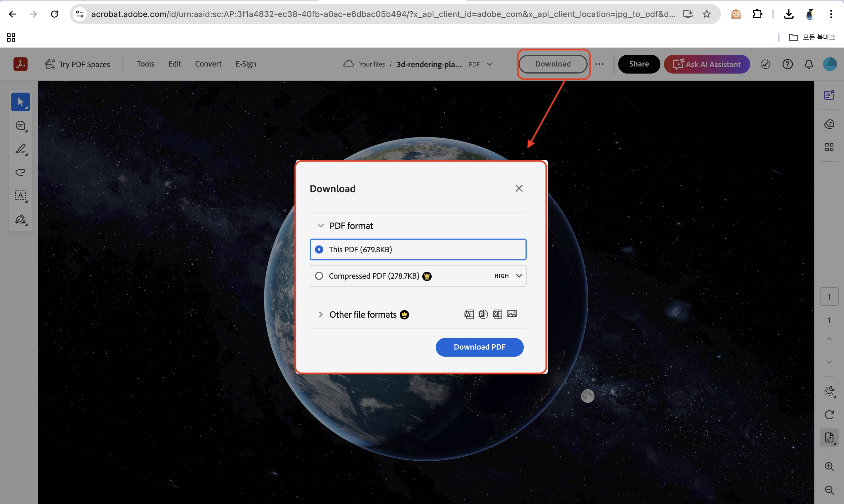Select the highlighter pen tool
844x504 pixels.
pos(21,149)
